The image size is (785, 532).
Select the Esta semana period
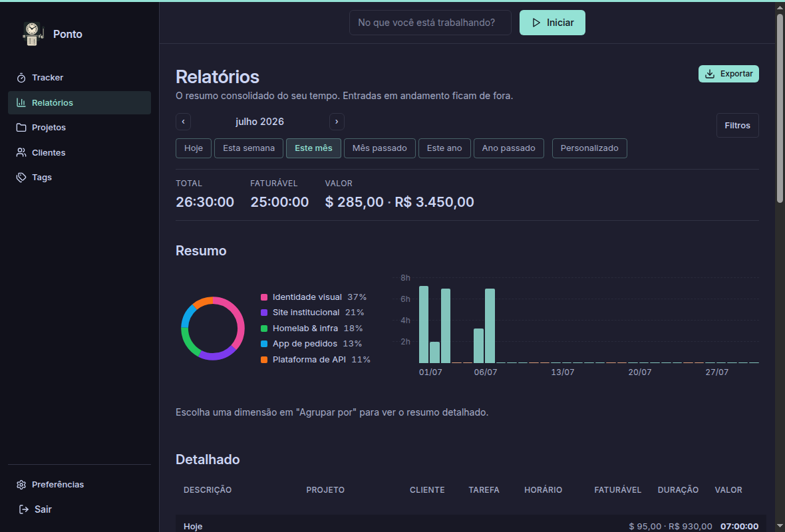tap(249, 148)
